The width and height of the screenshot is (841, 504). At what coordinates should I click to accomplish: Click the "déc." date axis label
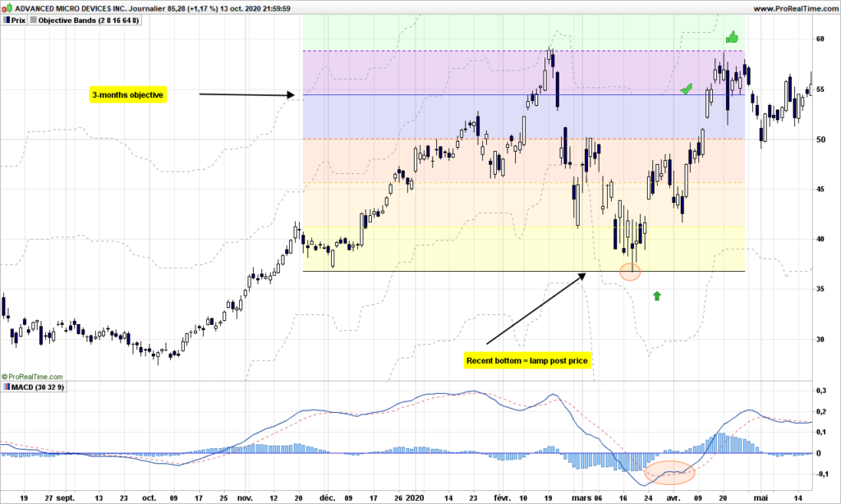(327, 497)
